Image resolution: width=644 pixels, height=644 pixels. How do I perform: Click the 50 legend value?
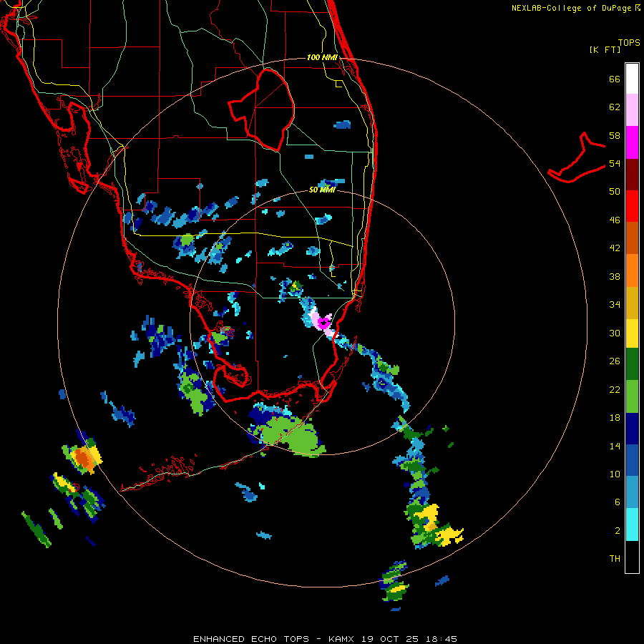point(615,192)
